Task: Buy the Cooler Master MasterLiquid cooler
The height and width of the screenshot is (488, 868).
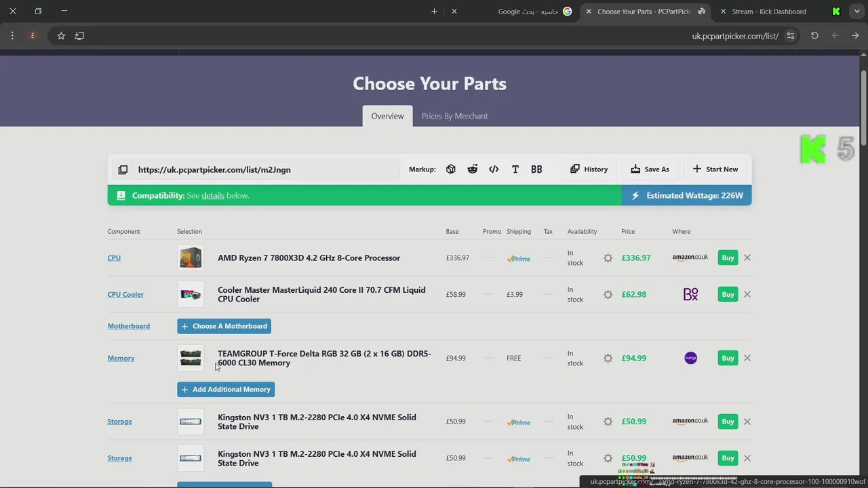Action: pyautogui.click(x=728, y=294)
